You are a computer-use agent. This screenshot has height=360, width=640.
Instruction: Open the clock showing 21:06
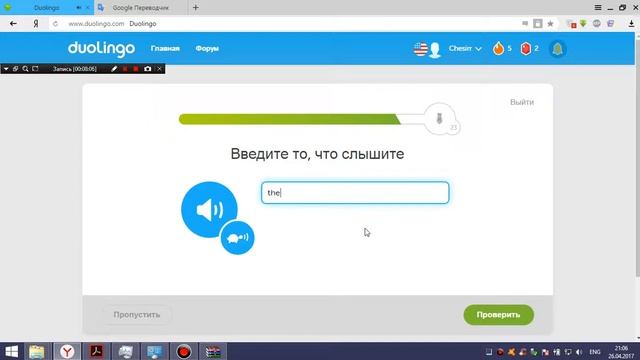[x=621, y=352]
